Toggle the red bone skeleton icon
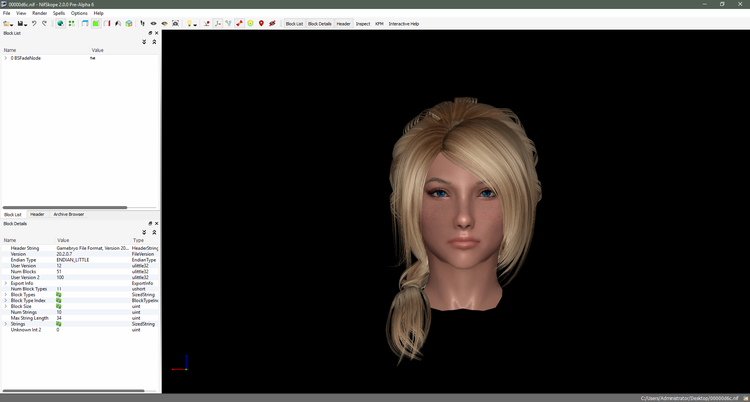Screen dimensions: 750x402 click(239, 23)
